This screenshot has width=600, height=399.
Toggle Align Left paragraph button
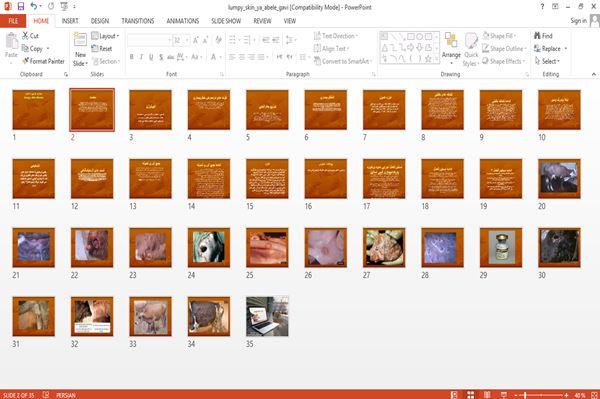232,57
